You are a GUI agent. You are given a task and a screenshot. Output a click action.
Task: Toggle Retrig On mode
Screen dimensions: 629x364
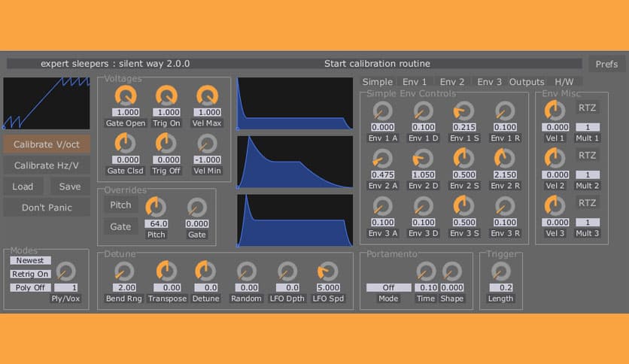point(30,274)
